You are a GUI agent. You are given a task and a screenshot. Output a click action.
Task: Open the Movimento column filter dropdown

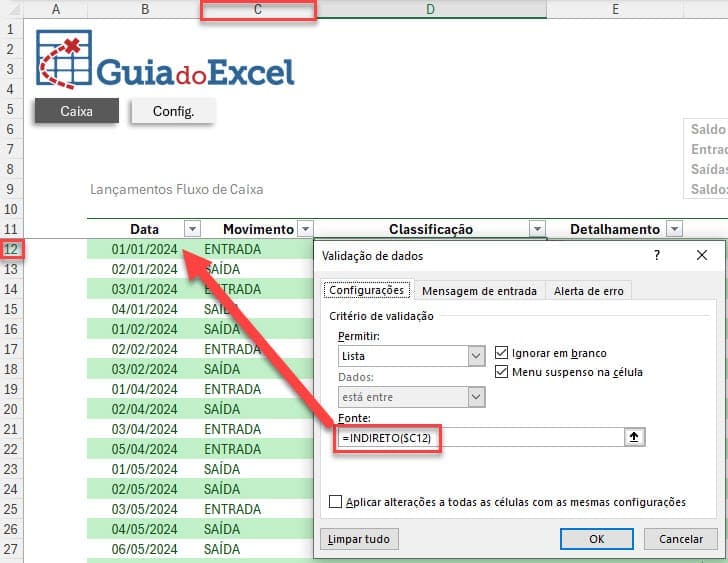(305, 229)
